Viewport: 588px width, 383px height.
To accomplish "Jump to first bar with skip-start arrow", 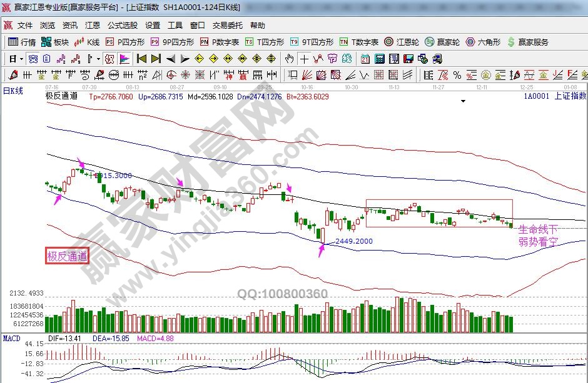I will pos(141,59).
